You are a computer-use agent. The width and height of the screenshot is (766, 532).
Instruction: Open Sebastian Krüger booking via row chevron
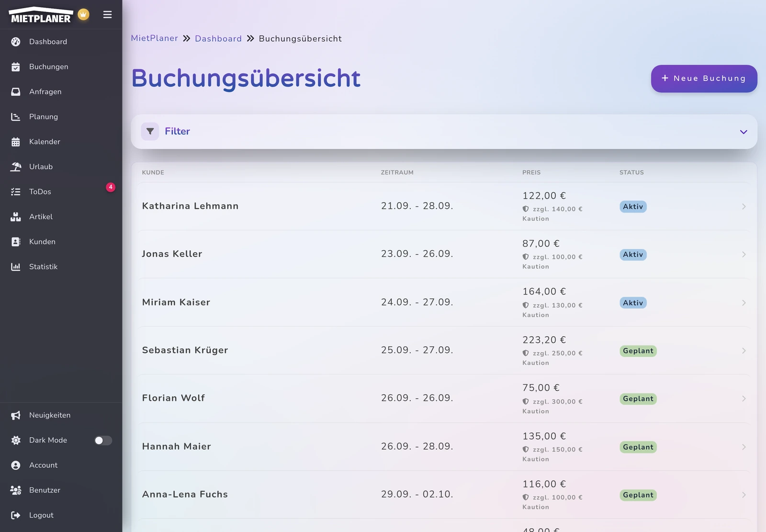tap(744, 351)
